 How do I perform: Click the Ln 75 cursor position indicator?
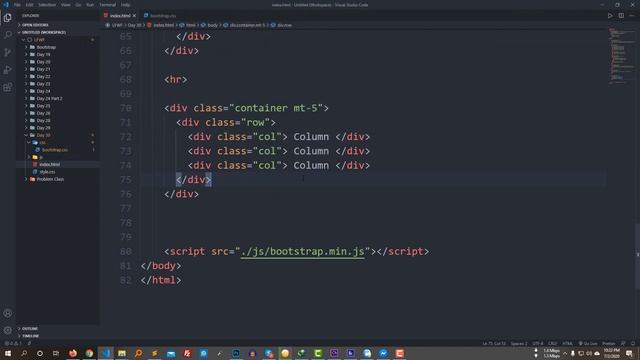point(494,343)
